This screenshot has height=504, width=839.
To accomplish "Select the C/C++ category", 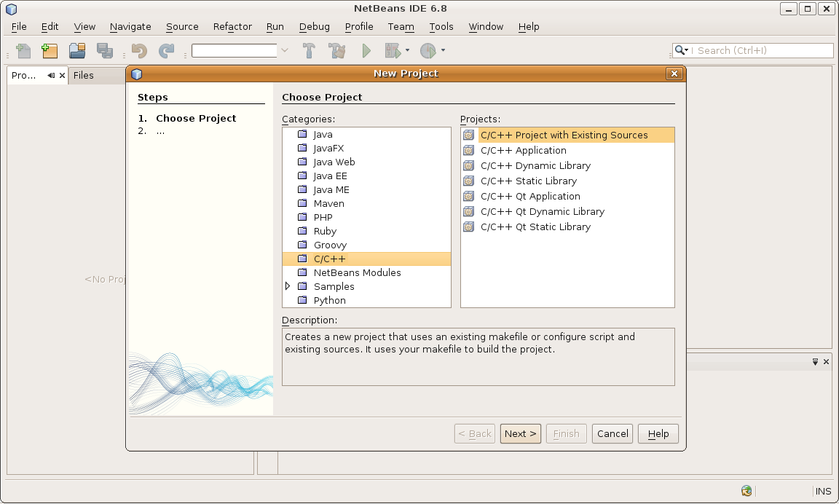I will pos(366,259).
